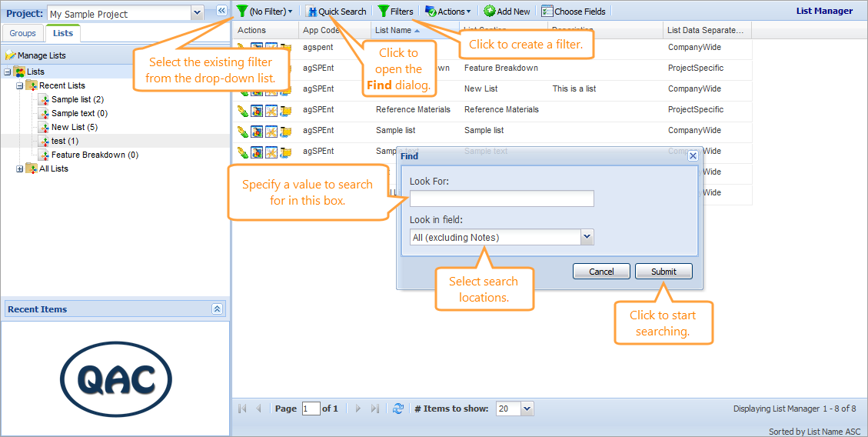
Task: Click the pencil edit icon in Reference Materials row
Action: [x=242, y=110]
